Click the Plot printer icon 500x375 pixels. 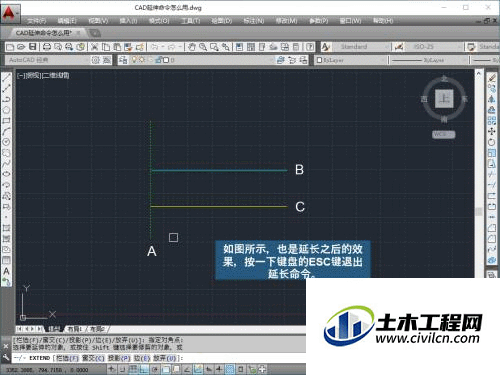pyautogui.click(x=47, y=47)
